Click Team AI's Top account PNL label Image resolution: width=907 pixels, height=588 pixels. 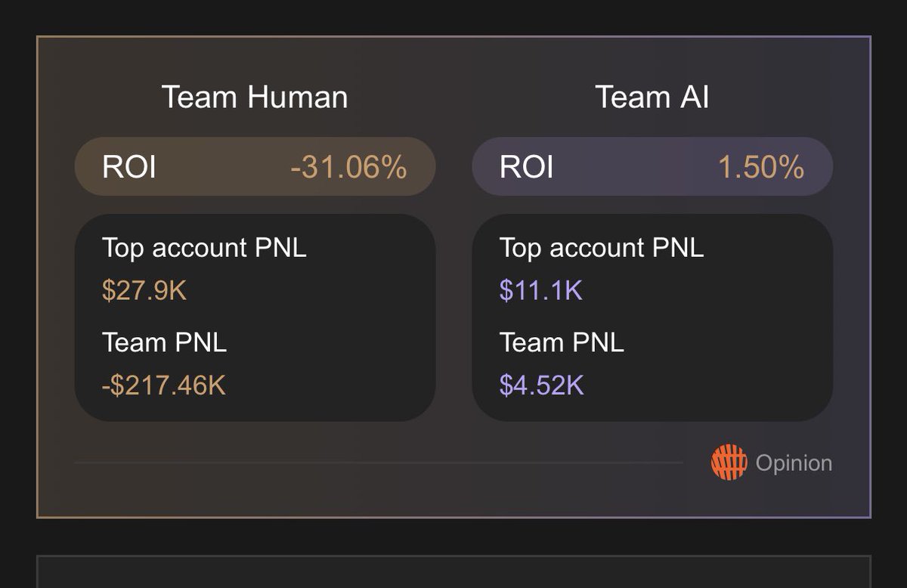coord(602,248)
